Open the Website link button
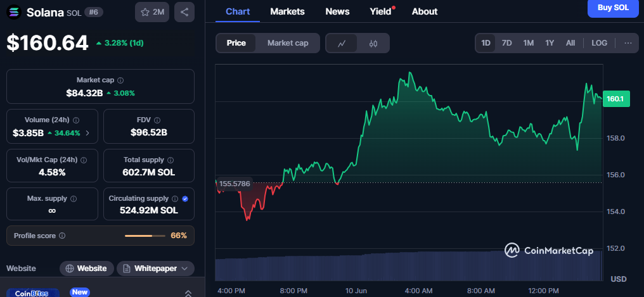644x297 pixels. click(x=87, y=269)
